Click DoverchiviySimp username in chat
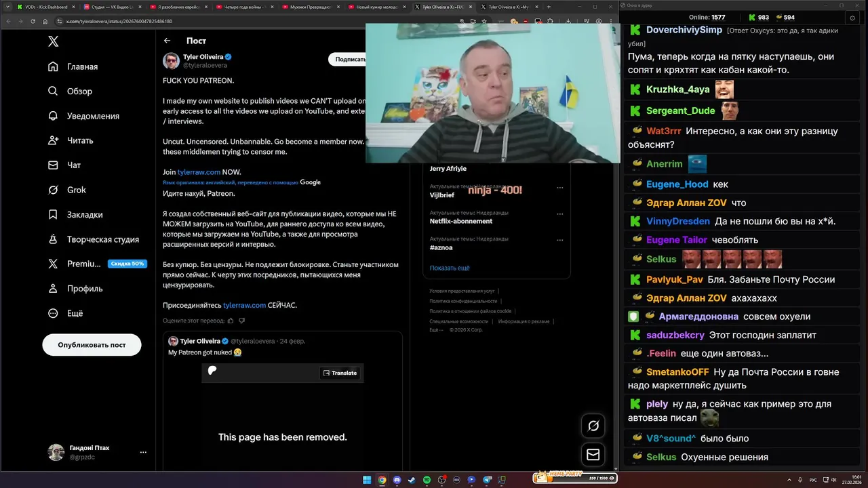This screenshot has width=868, height=488. [684, 30]
